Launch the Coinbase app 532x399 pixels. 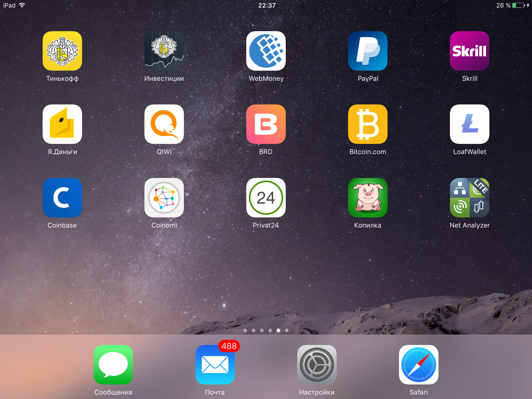[x=62, y=198]
